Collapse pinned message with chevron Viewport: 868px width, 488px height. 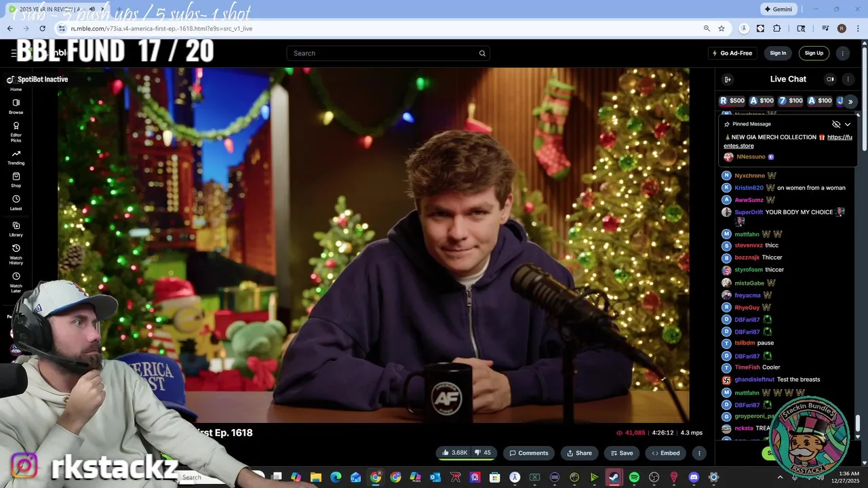point(848,124)
